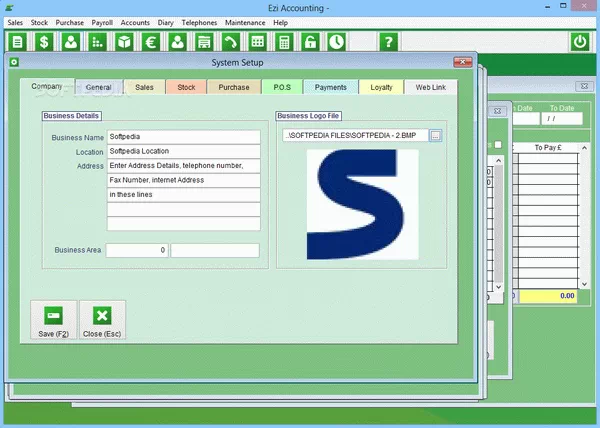Open the Payroll menu
600x428 pixels.
103,22
